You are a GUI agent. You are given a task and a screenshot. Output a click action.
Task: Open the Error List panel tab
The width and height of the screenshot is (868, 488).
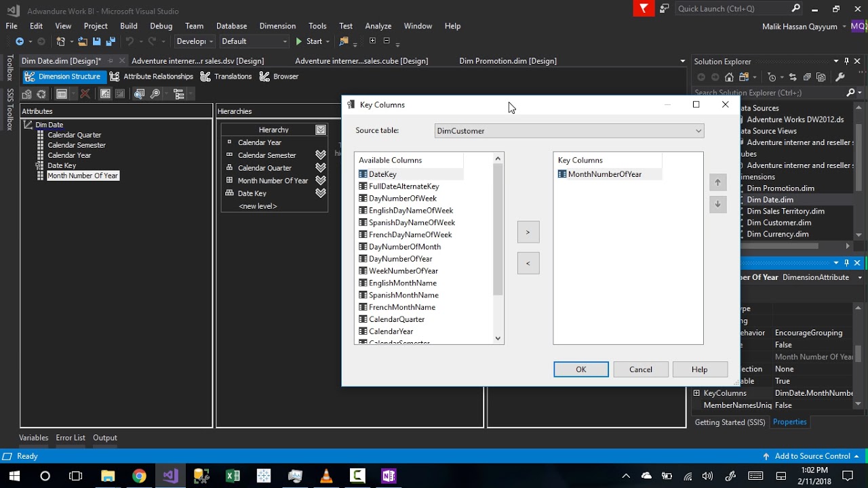pyautogui.click(x=71, y=438)
